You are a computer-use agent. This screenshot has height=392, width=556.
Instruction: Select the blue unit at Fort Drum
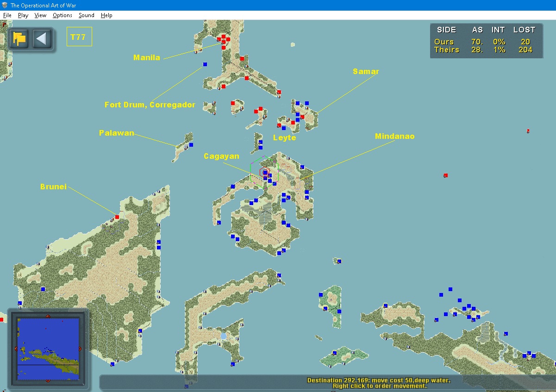pos(205,64)
